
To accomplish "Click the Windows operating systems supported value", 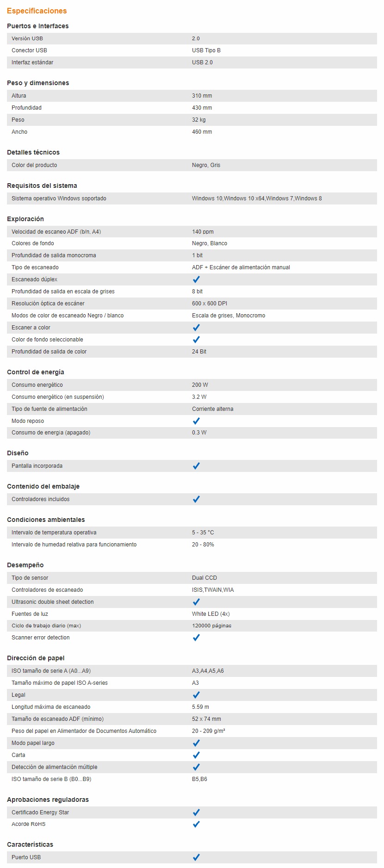I will coord(257,198).
